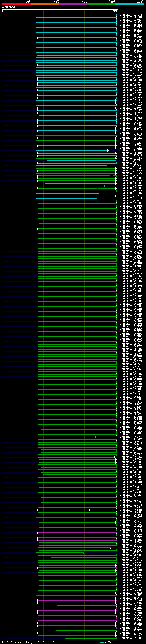Open the UniRef100_C6THW7 hit
Screen dimensions: 146x644
pyautogui.click(x=131, y=58)
